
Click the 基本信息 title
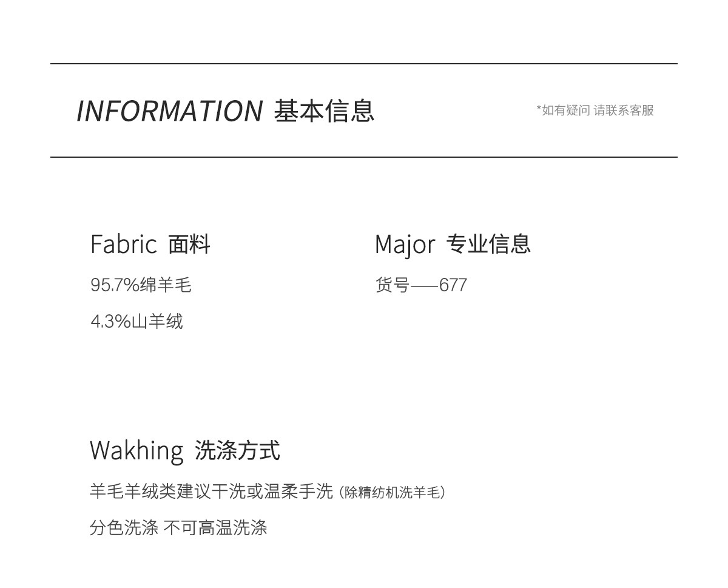pos(324,110)
